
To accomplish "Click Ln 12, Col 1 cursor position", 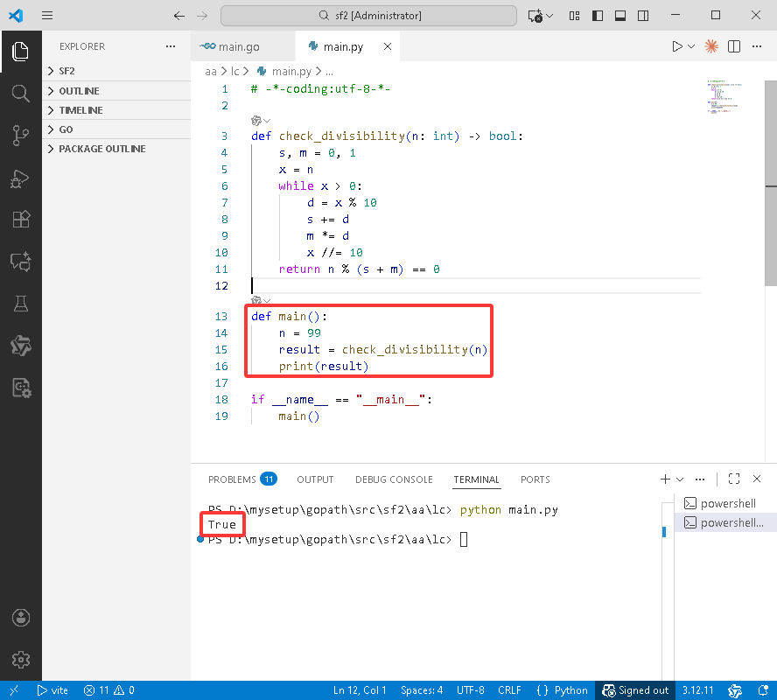I will [x=360, y=690].
